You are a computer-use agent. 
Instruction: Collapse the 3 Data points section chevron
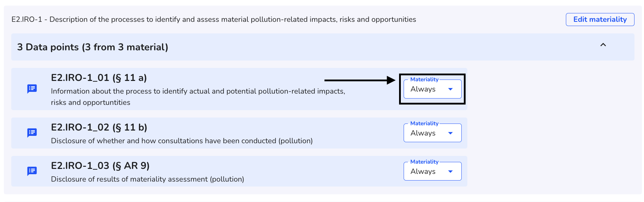pyautogui.click(x=603, y=45)
